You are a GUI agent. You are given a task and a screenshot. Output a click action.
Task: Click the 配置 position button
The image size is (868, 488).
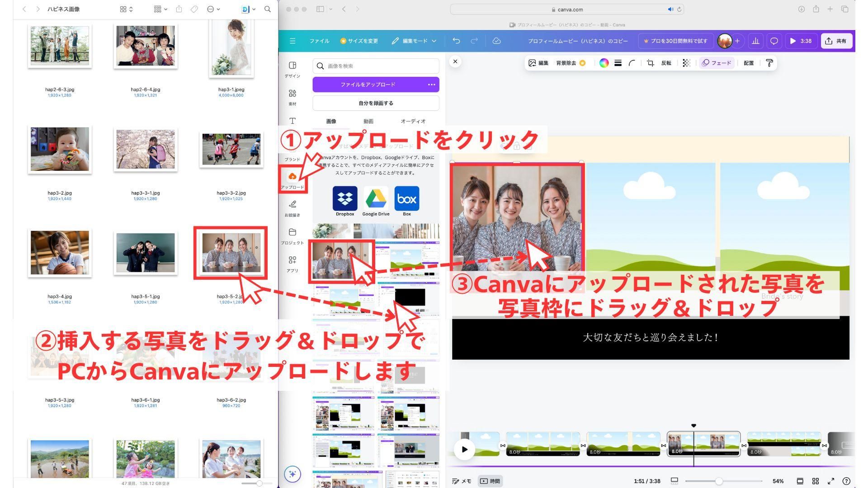point(749,63)
